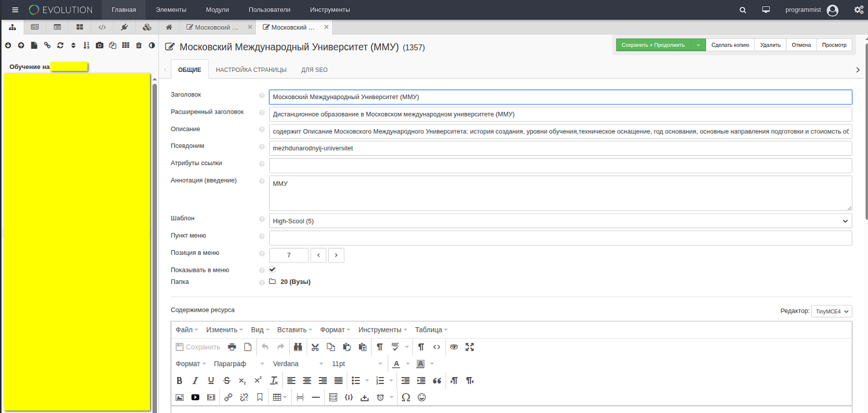
Task: Open the Шаблон 'High-Scool (5)' dropdown
Action: pyautogui.click(x=560, y=221)
